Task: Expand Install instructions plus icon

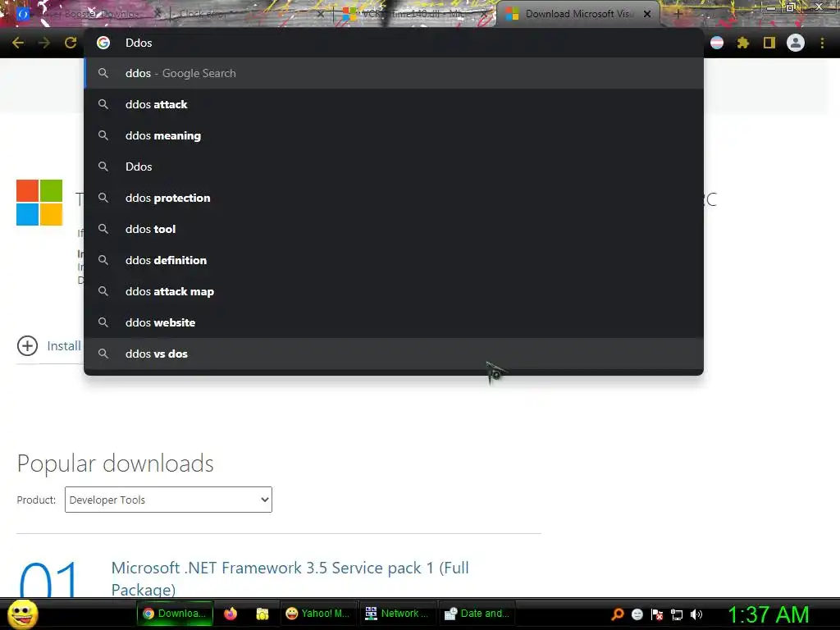Action: pos(27,345)
